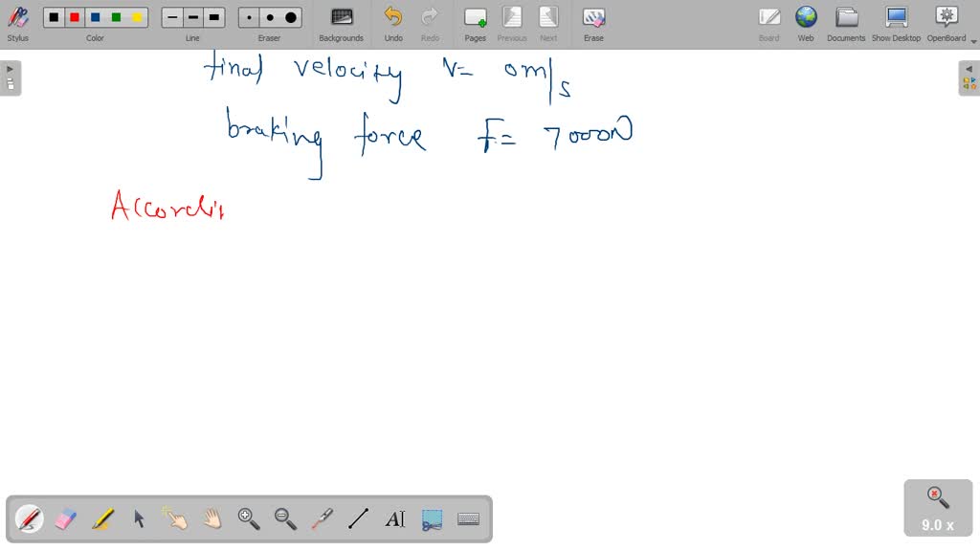Select the Draw lines tool
This screenshot has height=551, width=980.
359,518
